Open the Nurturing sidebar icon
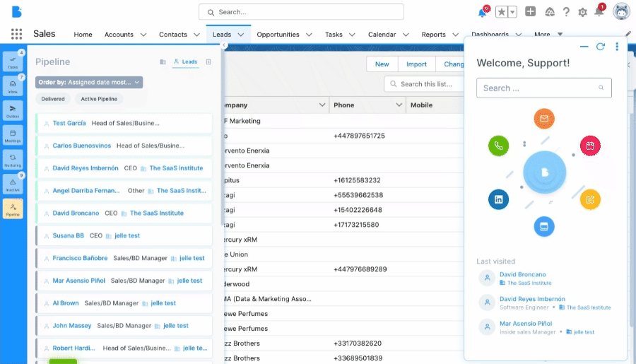The height and width of the screenshot is (364, 636). click(13, 160)
